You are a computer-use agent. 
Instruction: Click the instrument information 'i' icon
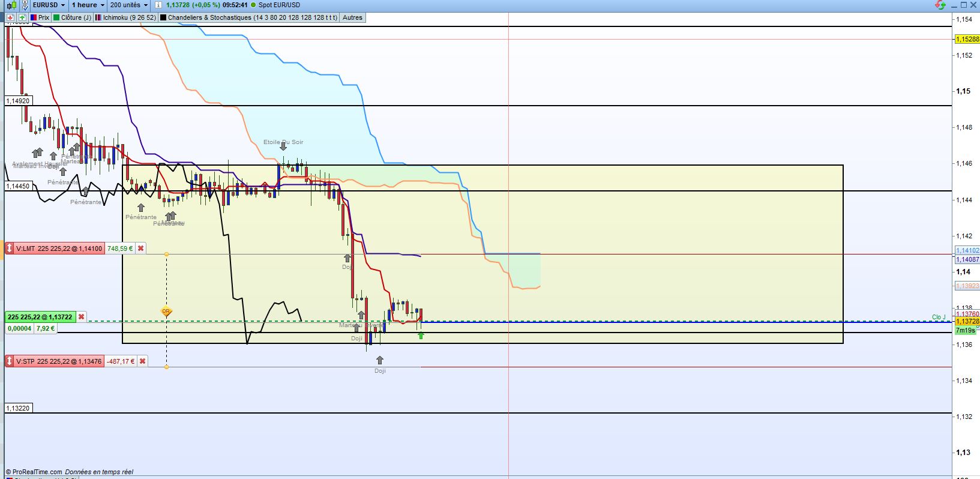point(158,5)
